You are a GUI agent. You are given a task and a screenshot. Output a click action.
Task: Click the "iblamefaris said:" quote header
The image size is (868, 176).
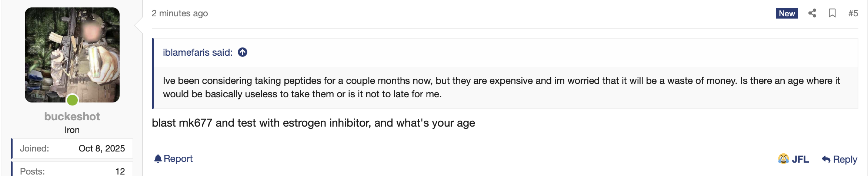point(197,52)
